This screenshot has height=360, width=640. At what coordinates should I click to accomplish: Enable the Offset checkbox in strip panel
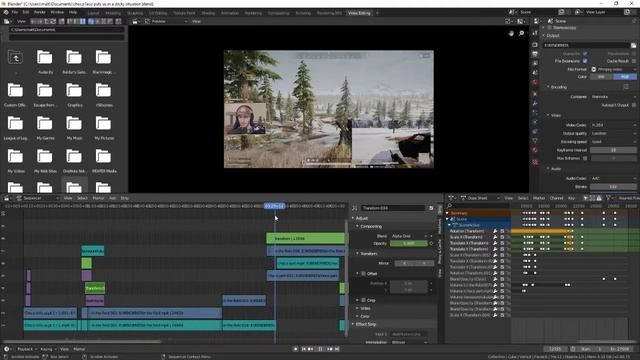(363, 273)
